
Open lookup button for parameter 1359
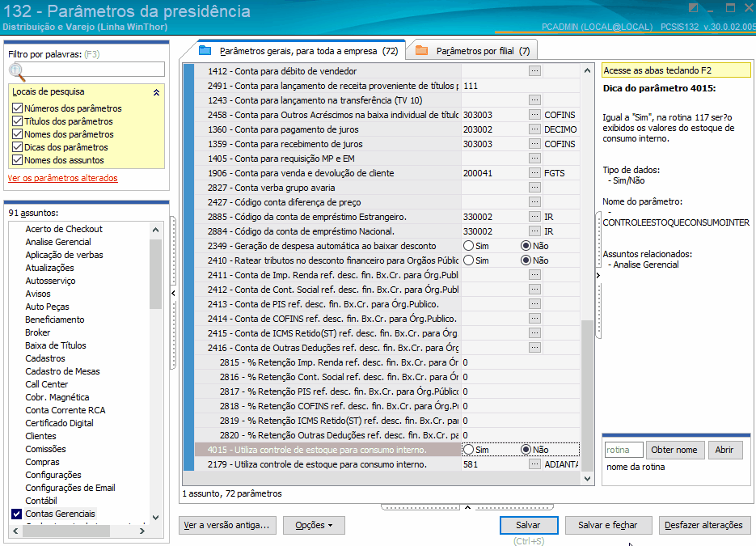click(534, 144)
